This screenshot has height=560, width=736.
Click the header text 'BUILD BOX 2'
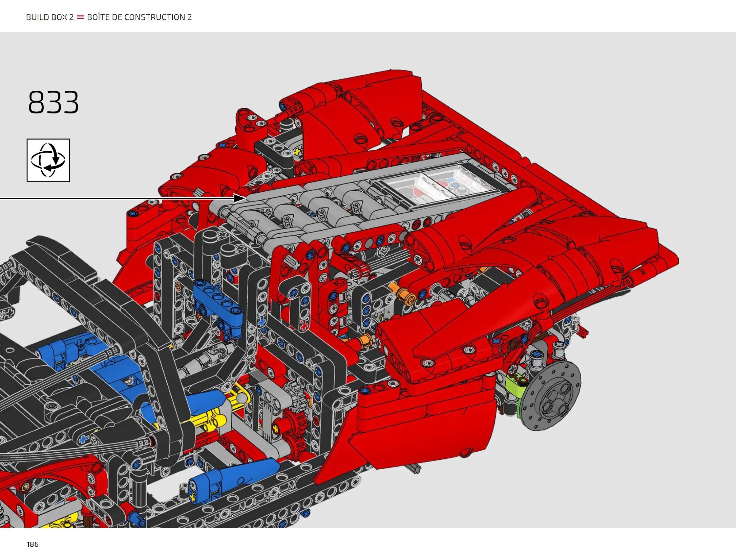50,17
